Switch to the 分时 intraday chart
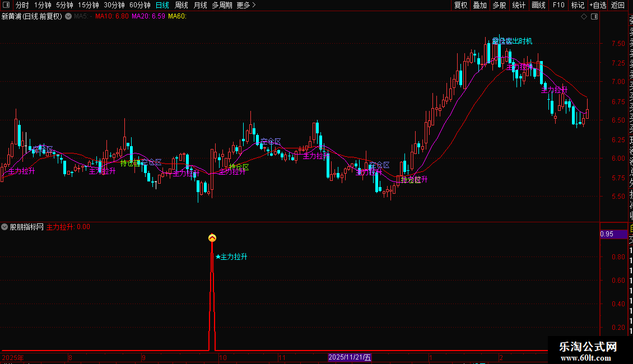 tap(22, 5)
